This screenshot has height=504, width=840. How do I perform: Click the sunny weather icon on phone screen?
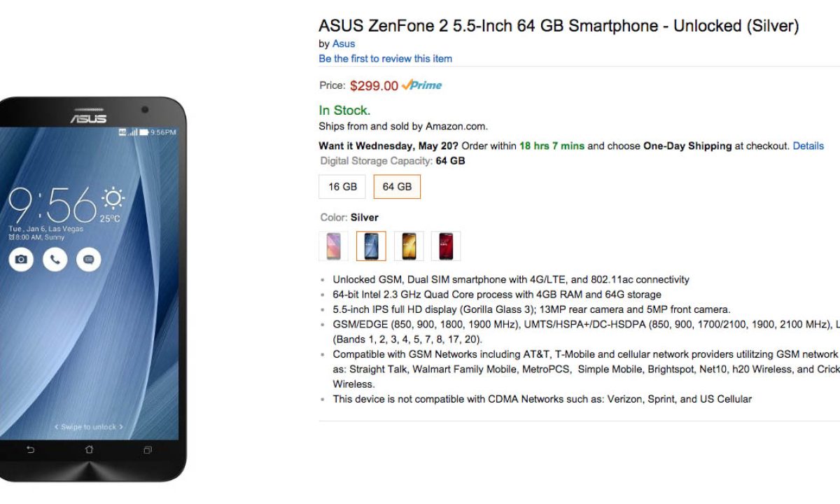pyautogui.click(x=112, y=197)
